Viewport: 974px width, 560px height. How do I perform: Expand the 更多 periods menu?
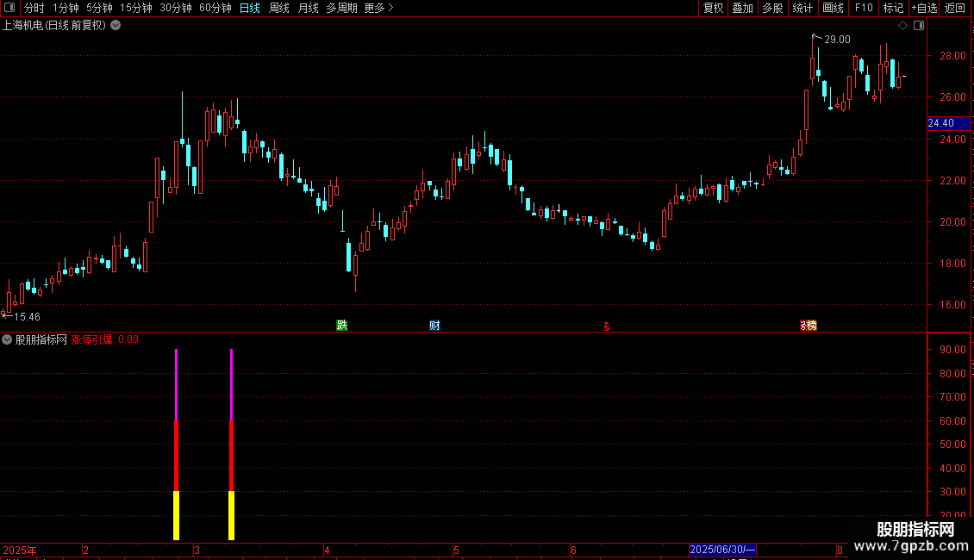pos(378,8)
